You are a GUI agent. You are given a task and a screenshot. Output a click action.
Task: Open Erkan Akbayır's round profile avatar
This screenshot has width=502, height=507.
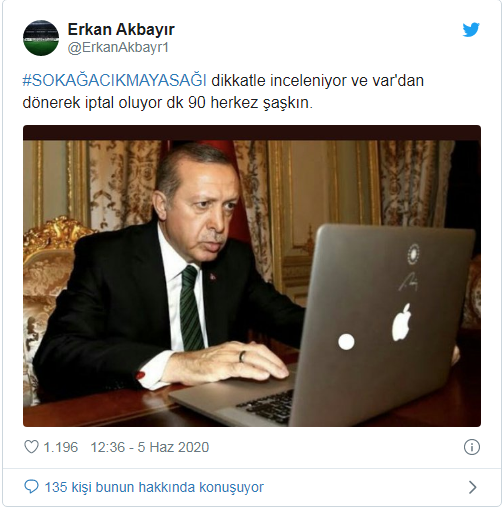pyautogui.click(x=41, y=38)
